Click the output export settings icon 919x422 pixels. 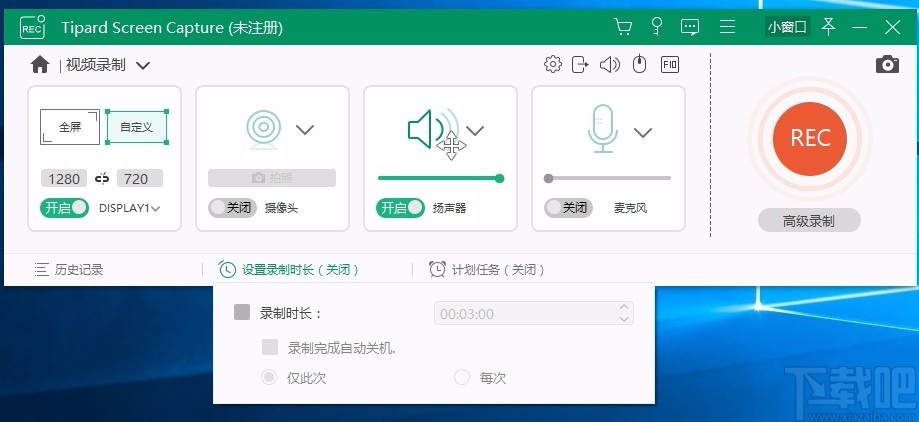pyautogui.click(x=580, y=64)
